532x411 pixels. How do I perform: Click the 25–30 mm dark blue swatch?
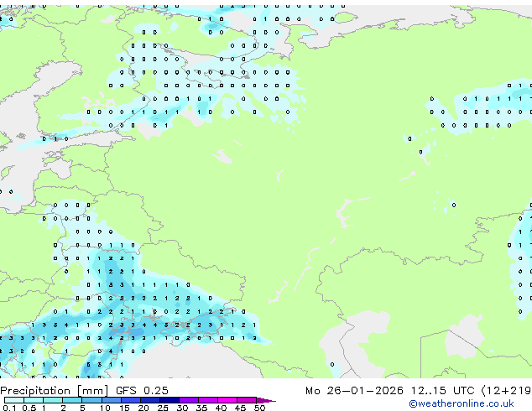pos(170,400)
